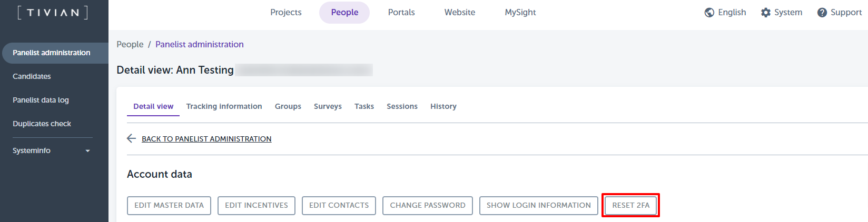Screen dimensions: 868x222
Task: Click the globe language icon
Action: click(x=709, y=13)
